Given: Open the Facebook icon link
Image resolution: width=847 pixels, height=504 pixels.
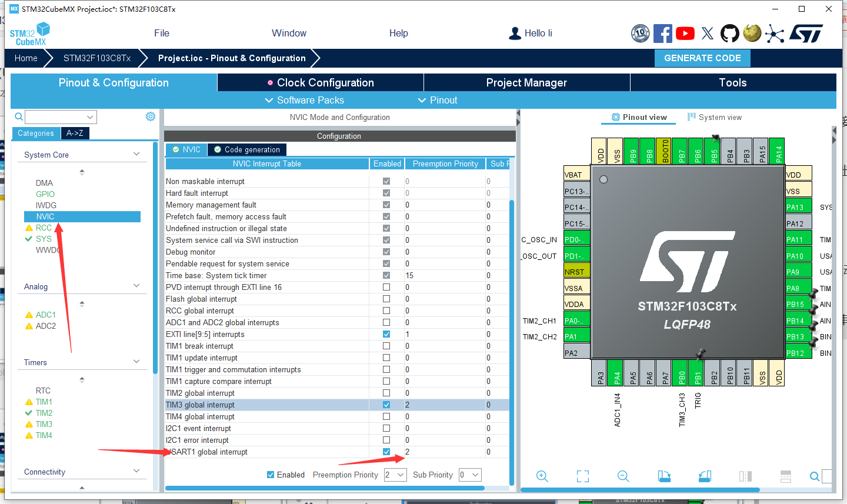Looking at the screenshot, I should [662, 34].
